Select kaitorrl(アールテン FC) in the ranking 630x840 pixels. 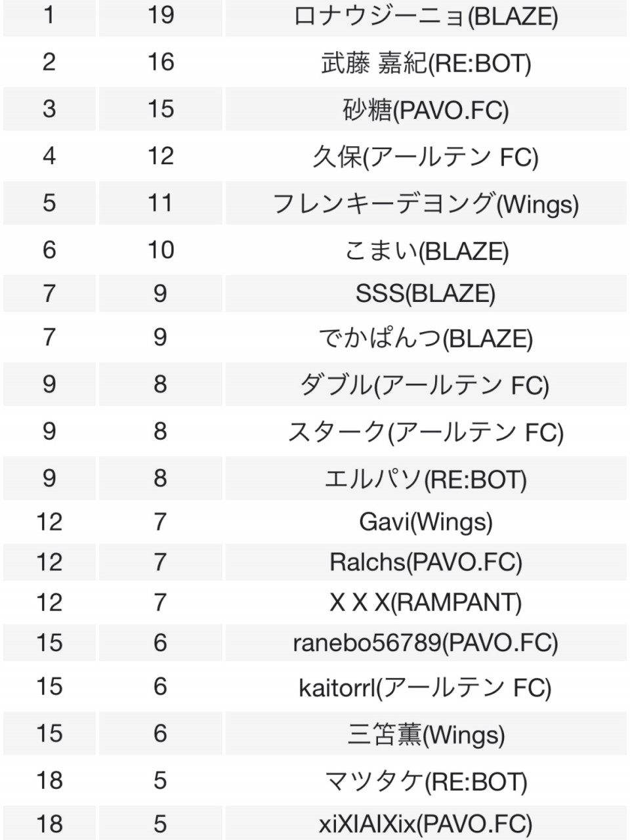(x=425, y=687)
